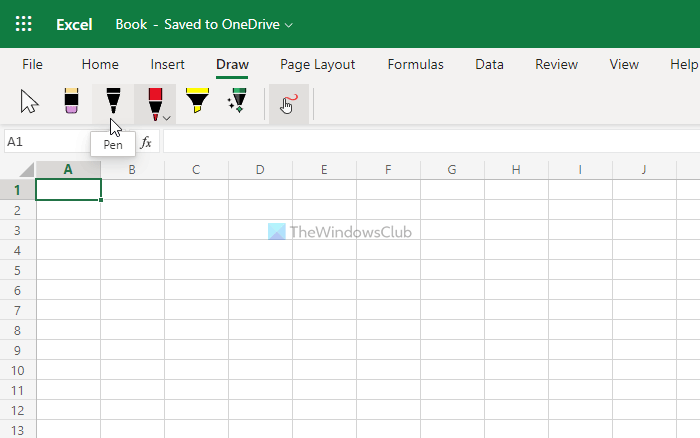Viewport: 700px width, 438px height.
Task: Select column E header
Action: 324,170
